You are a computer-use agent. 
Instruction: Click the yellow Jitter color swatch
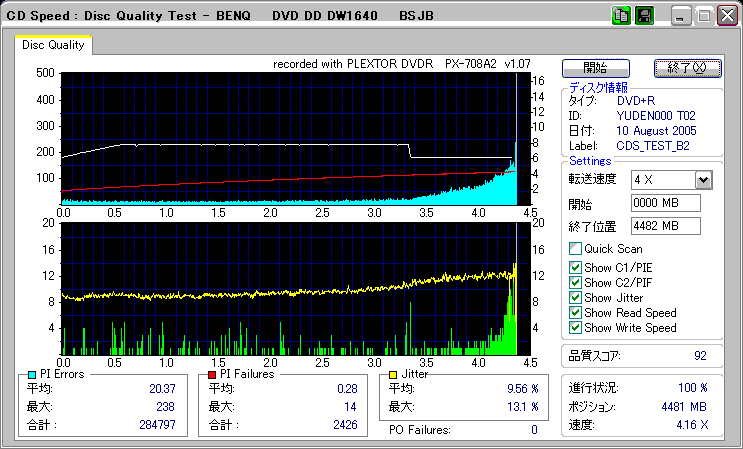coord(394,374)
